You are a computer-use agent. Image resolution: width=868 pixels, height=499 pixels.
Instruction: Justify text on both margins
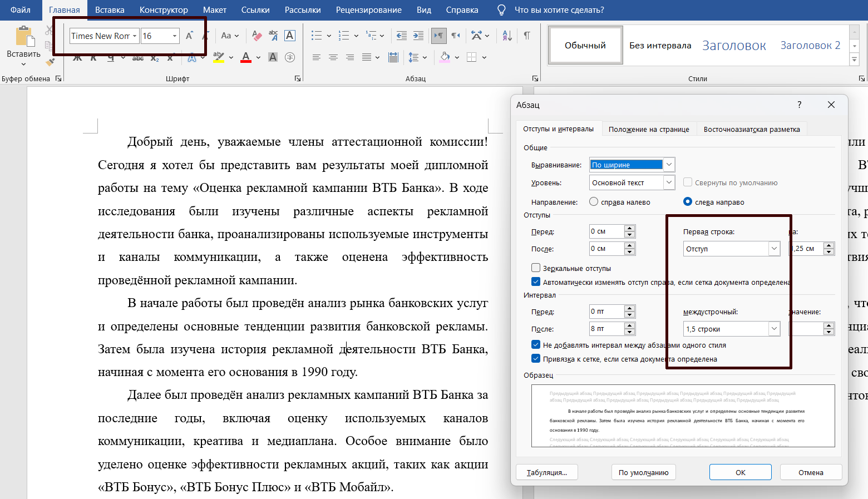click(367, 57)
